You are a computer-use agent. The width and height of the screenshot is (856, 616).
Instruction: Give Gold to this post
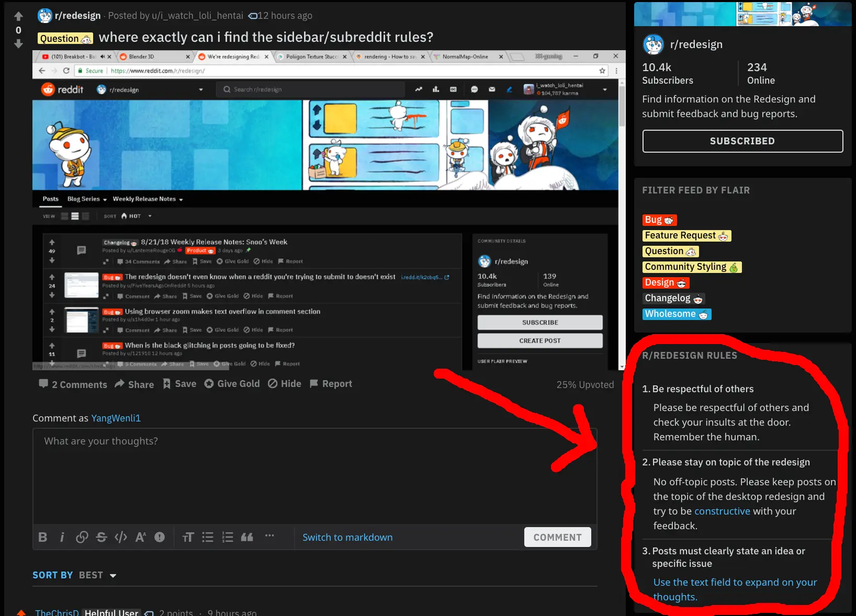(x=232, y=384)
